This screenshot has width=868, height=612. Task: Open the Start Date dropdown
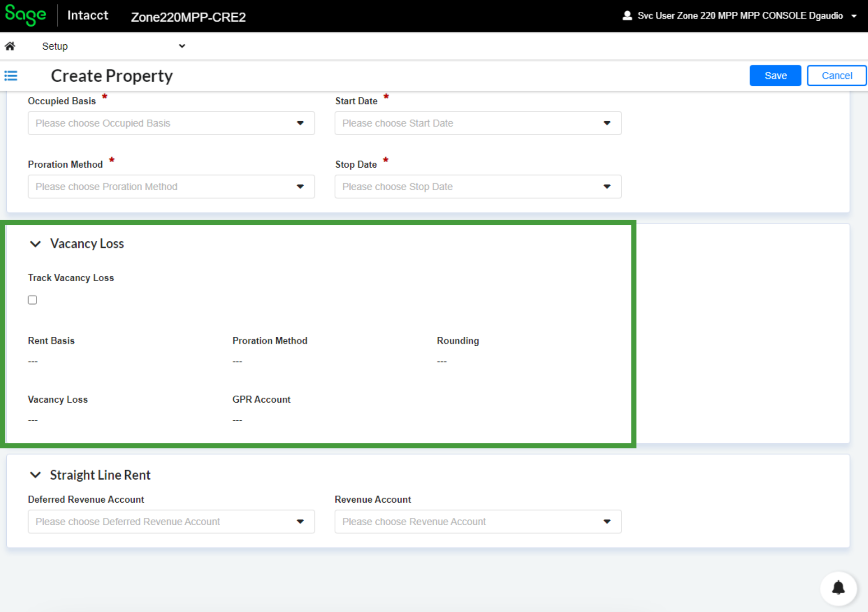click(478, 123)
